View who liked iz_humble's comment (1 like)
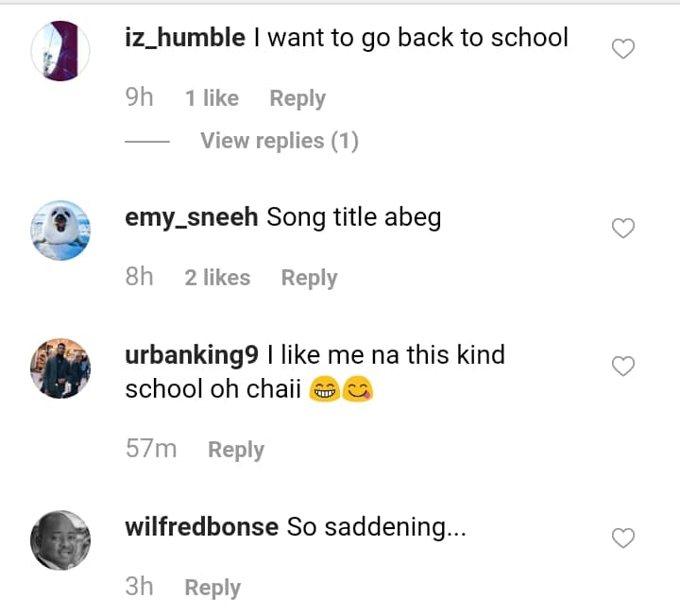 coord(212,98)
